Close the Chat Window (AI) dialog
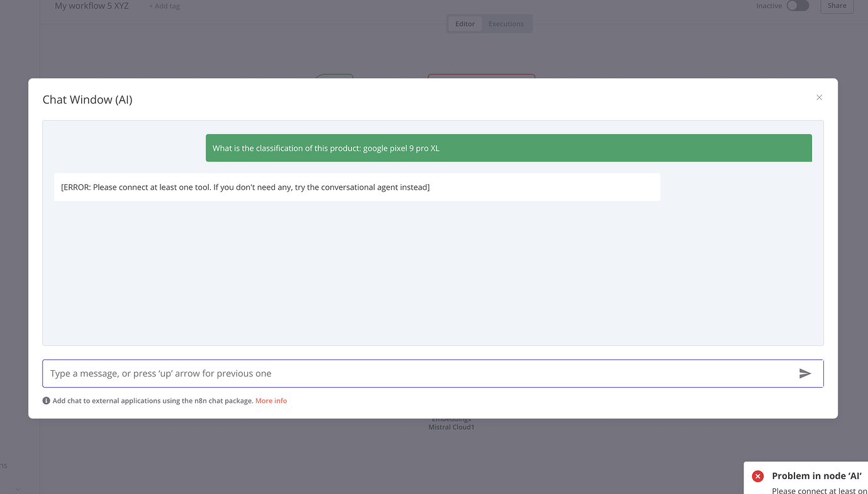868x494 pixels. (x=819, y=97)
